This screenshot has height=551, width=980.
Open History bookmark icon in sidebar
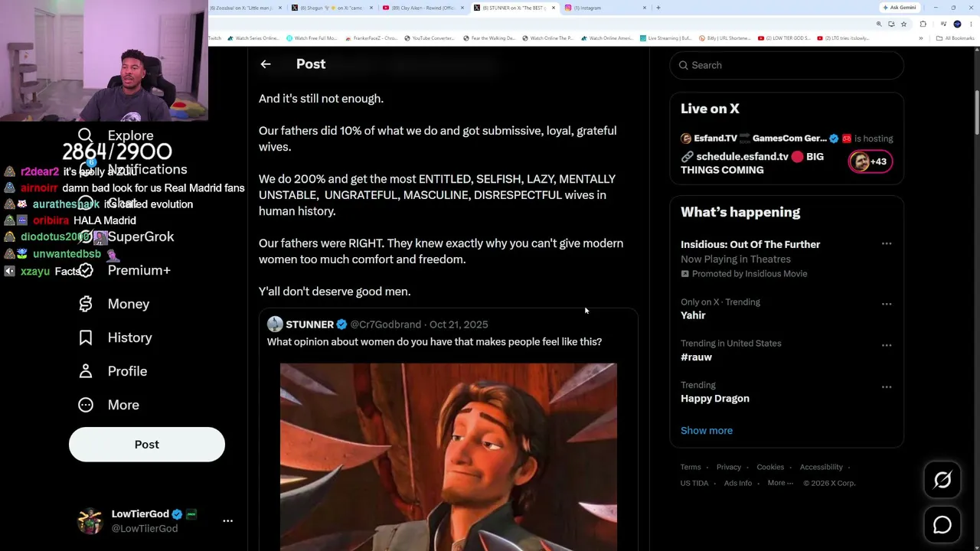[x=86, y=337]
